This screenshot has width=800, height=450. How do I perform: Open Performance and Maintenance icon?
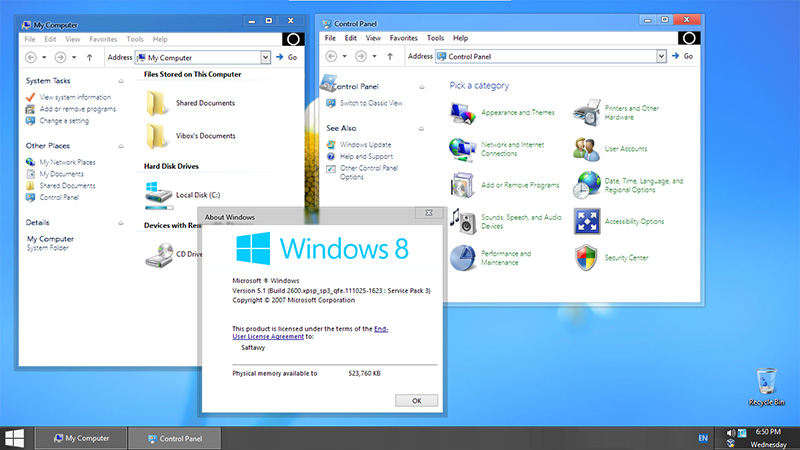point(463,258)
